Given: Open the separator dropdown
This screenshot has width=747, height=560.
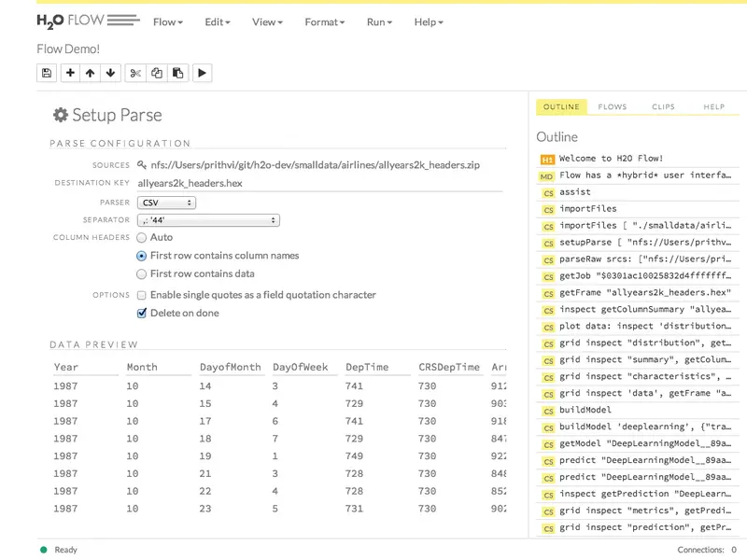Looking at the screenshot, I should pos(208,220).
